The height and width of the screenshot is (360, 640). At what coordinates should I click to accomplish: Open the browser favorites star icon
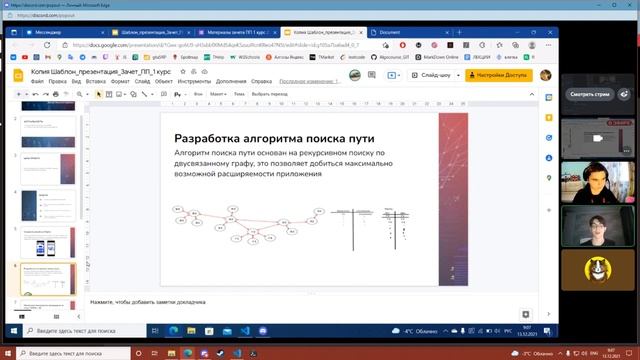[x=499, y=45]
